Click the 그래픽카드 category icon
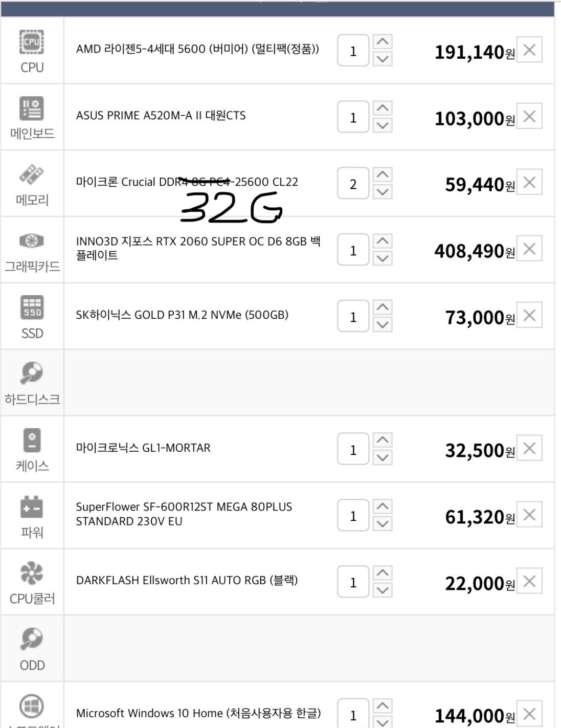The image size is (561, 728). (x=32, y=240)
